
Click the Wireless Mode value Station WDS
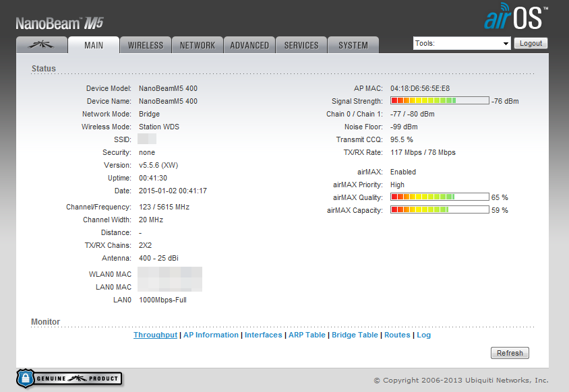[159, 127]
